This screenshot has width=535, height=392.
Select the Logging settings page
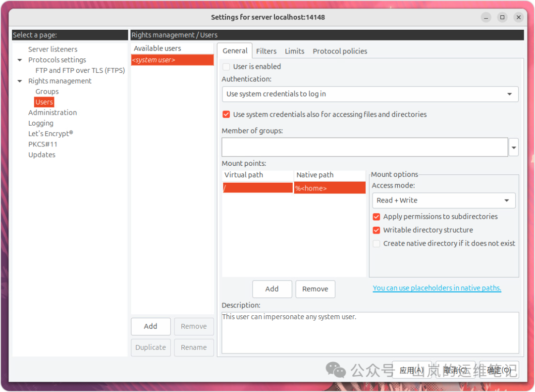click(41, 123)
